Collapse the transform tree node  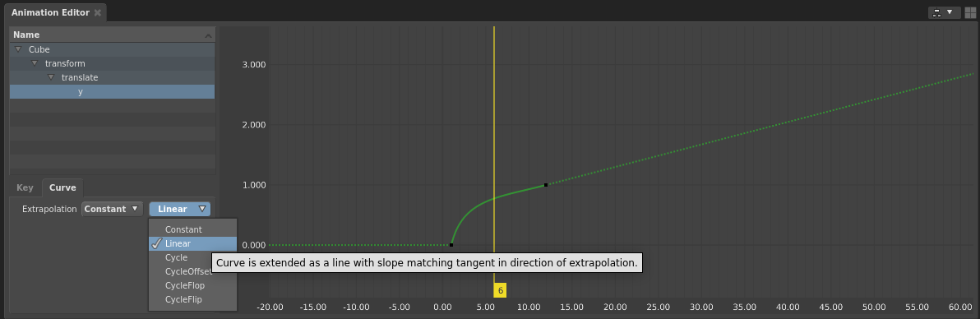click(x=35, y=63)
